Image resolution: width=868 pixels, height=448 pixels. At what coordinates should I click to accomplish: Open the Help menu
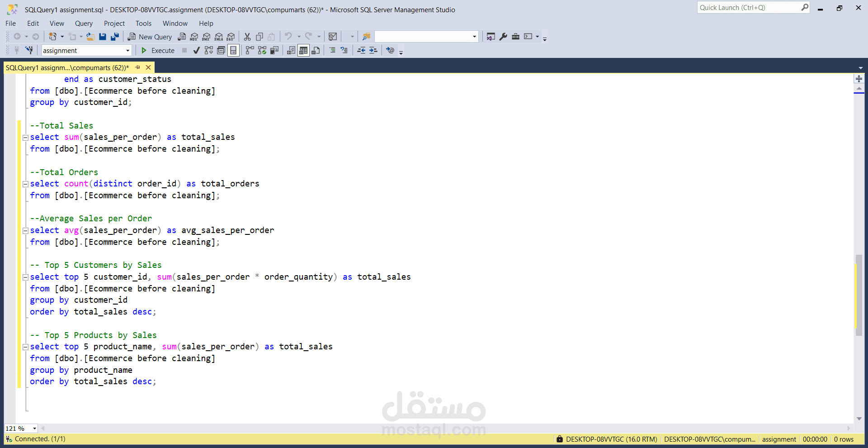click(206, 24)
